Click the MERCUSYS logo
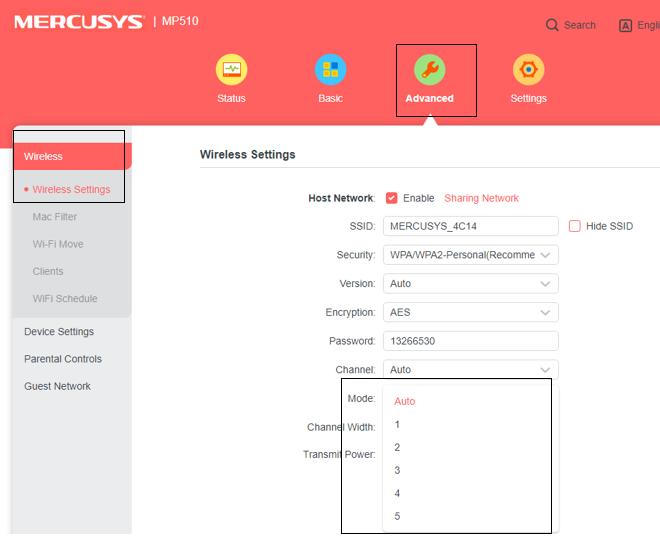Image resolution: width=660 pixels, height=537 pixels. click(x=79, y=22)
